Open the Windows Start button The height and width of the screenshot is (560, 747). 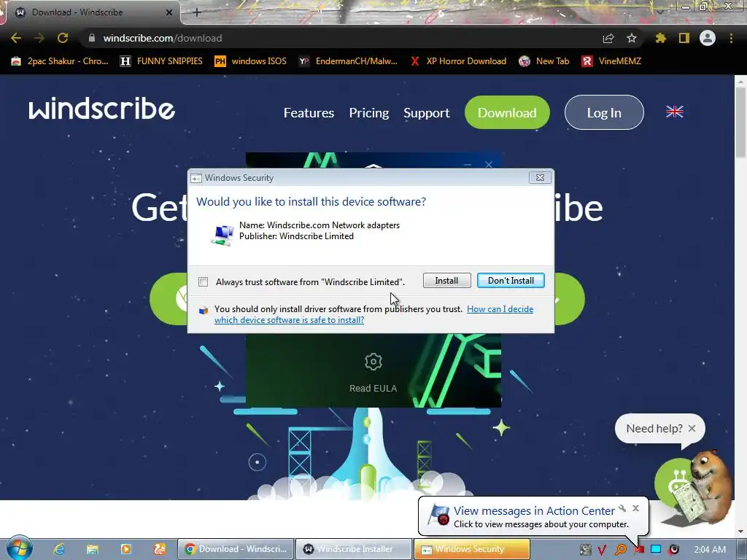pos(19,548)
